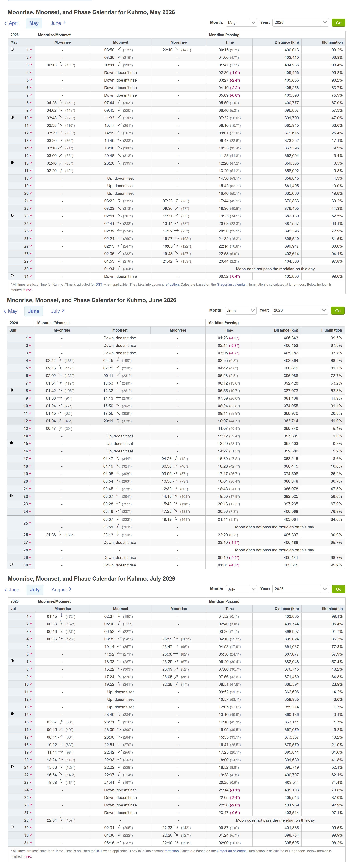Select the highlighted May tab above the May table
This screenshot has width=359, height=868.
click(34, 23)
